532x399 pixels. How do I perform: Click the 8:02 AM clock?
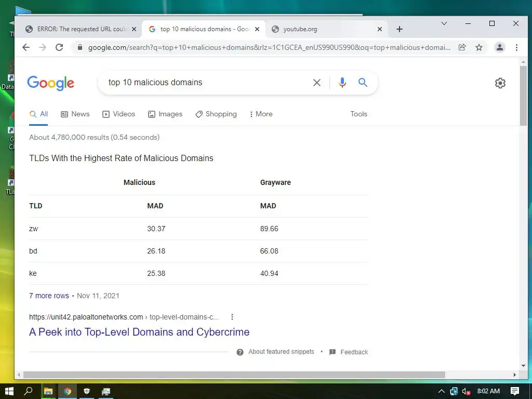pos(488,391)
